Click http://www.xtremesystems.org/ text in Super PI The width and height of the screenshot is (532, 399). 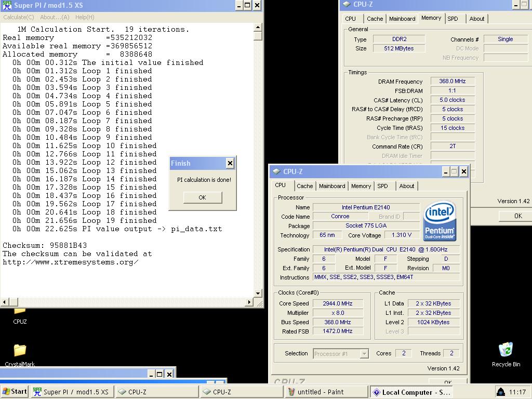pos(71,262)
